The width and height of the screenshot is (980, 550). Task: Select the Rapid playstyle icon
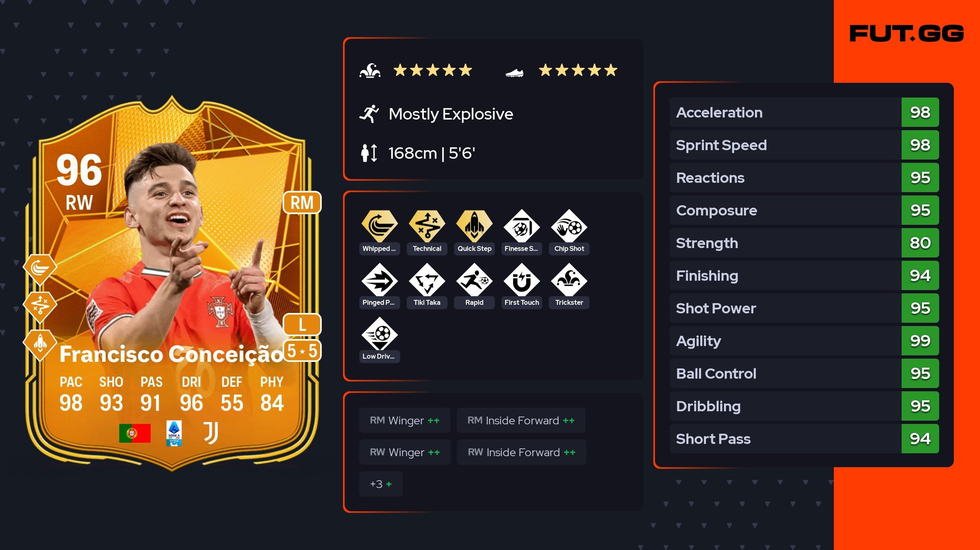coord(474,280)
